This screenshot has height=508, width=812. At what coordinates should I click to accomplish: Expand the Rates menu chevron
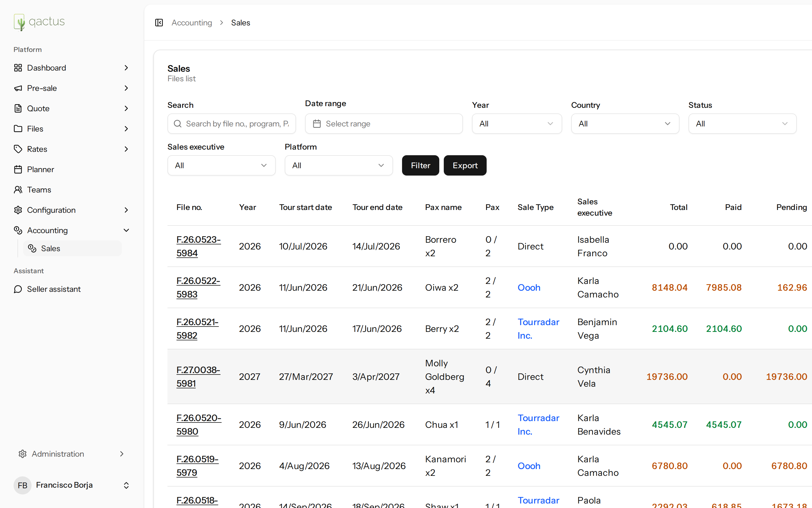tap(126, 149)
